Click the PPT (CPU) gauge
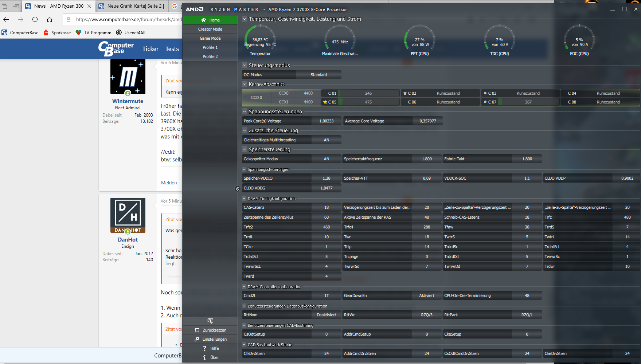 pyautogui.click(x=420, y=40)
